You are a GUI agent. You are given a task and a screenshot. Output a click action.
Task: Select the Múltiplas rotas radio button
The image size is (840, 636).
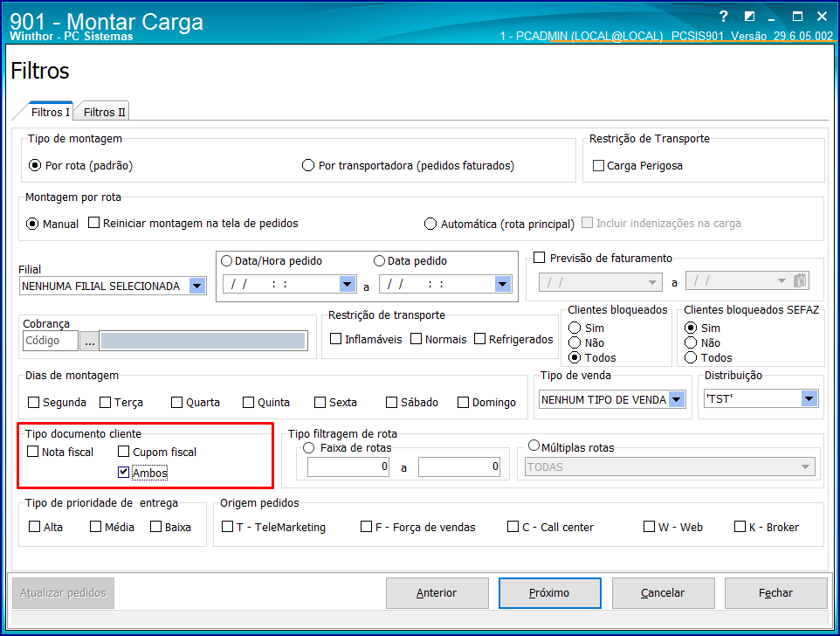(534, 446)
